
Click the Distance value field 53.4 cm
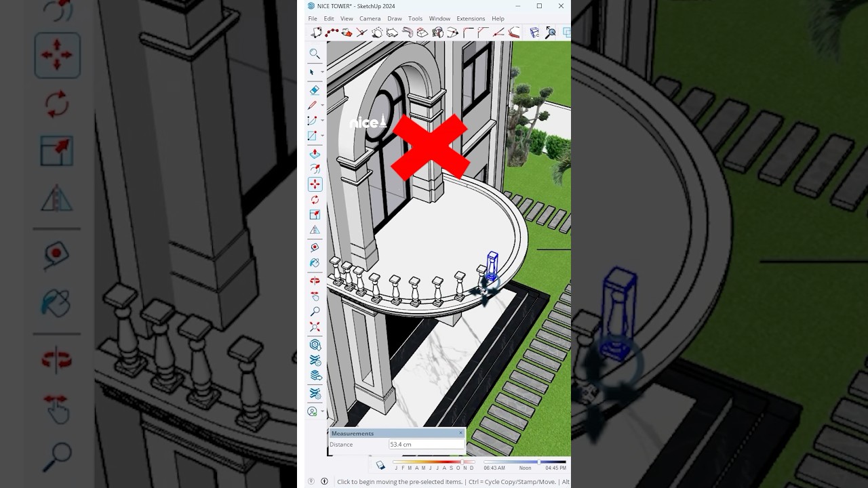427,445
